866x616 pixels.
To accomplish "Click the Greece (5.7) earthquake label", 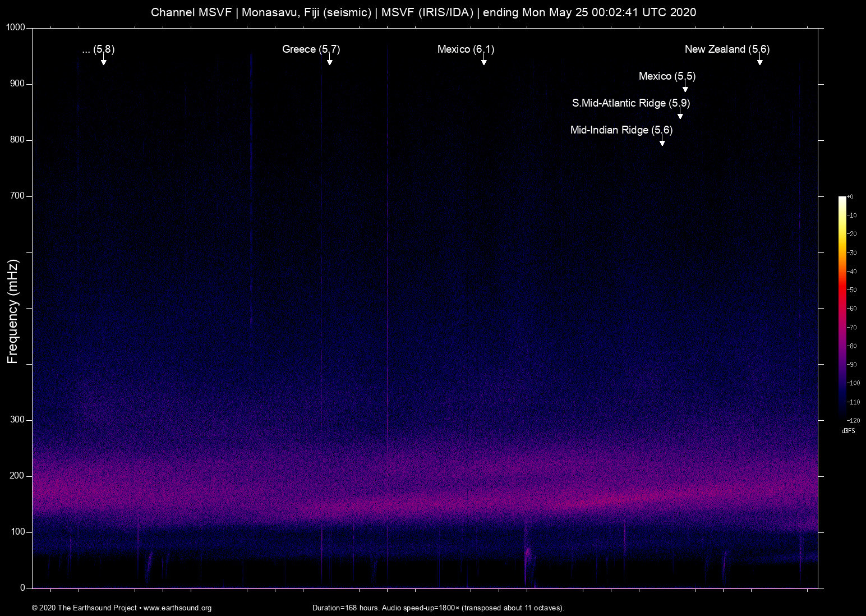I will [x=311, y=49].
